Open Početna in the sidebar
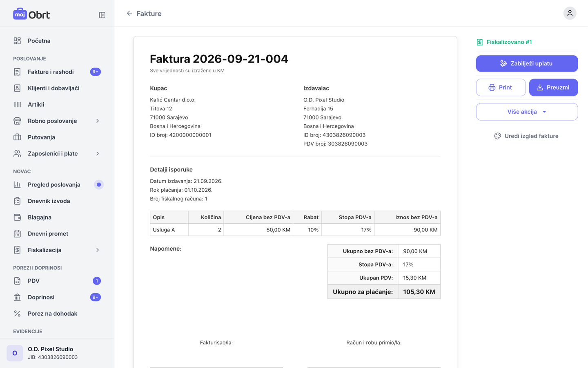Screen dimensions: 588x368 tap(57, 41)
